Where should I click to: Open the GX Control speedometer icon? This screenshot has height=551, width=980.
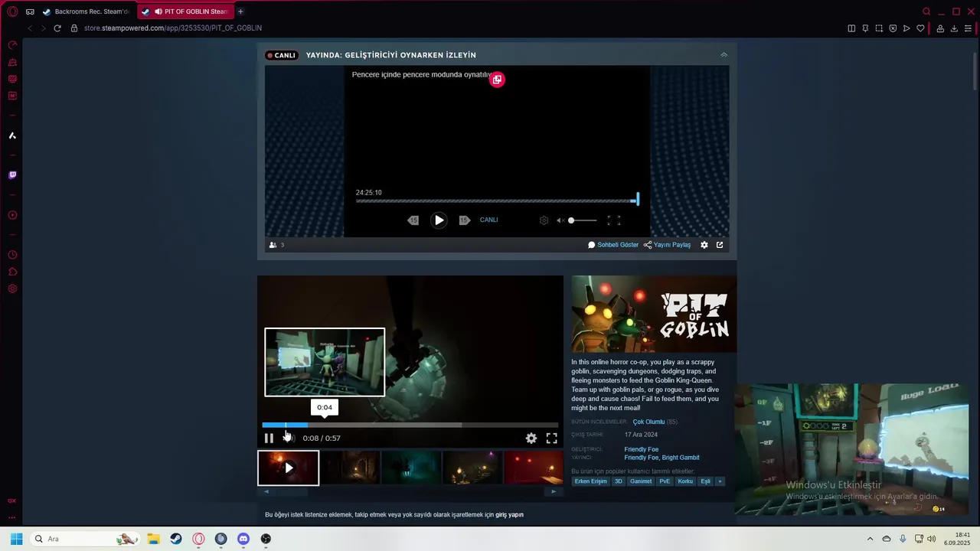point(12,45)
